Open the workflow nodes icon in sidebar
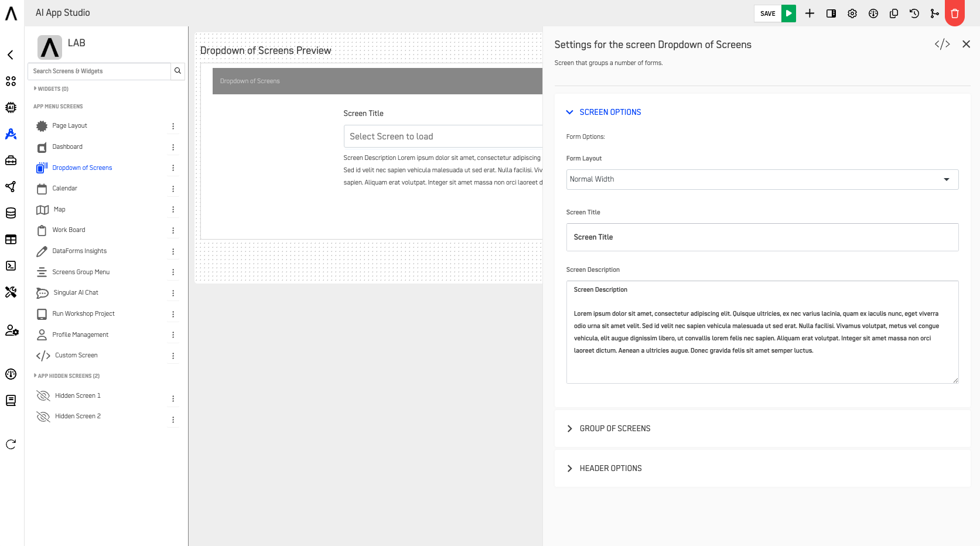The image size is (980, 546). (x=11, y=187)
